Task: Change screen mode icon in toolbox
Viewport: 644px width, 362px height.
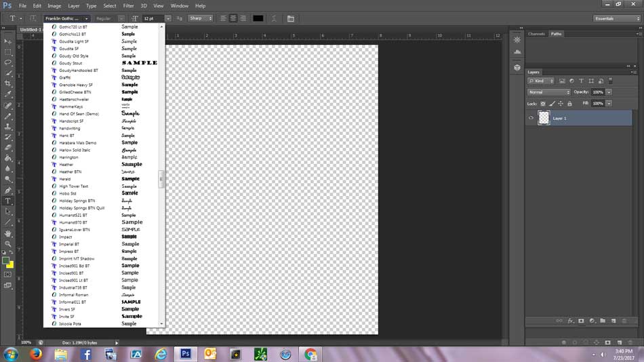Action: click(8, 285)
